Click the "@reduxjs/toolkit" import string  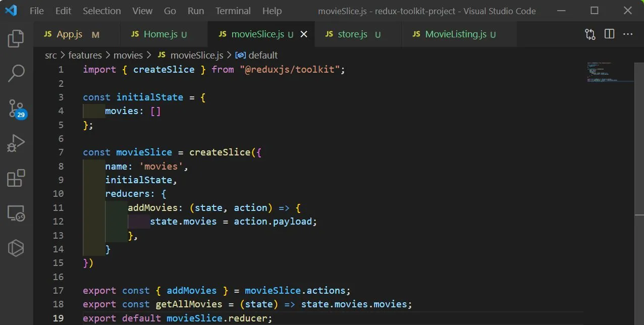click(290, 70)
